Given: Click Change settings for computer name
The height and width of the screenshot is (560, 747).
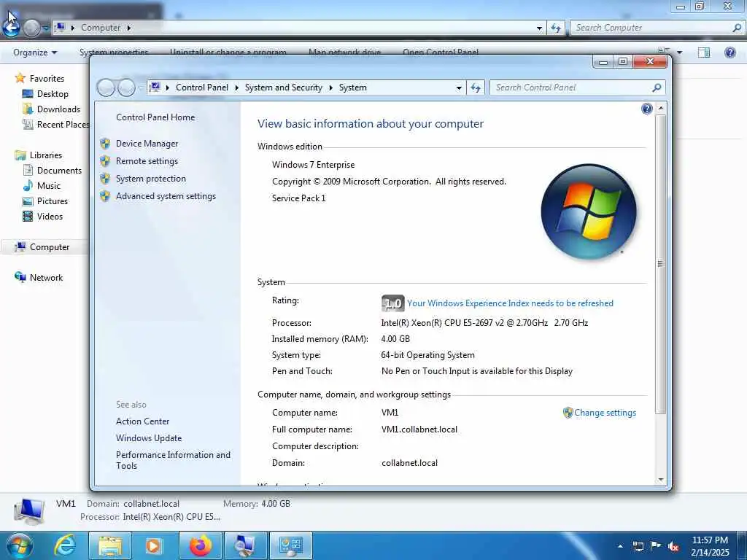Looking at the screenshot, I should point(605,413).
